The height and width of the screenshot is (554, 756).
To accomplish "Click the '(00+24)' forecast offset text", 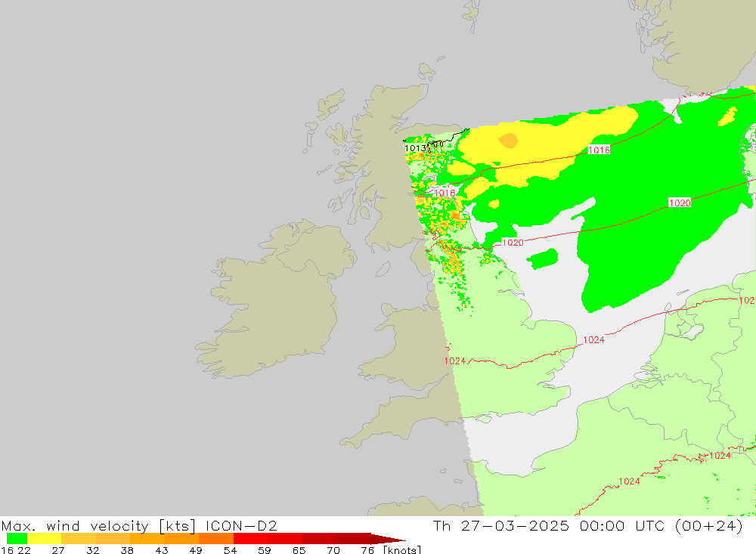I will (x=709, y=525).
